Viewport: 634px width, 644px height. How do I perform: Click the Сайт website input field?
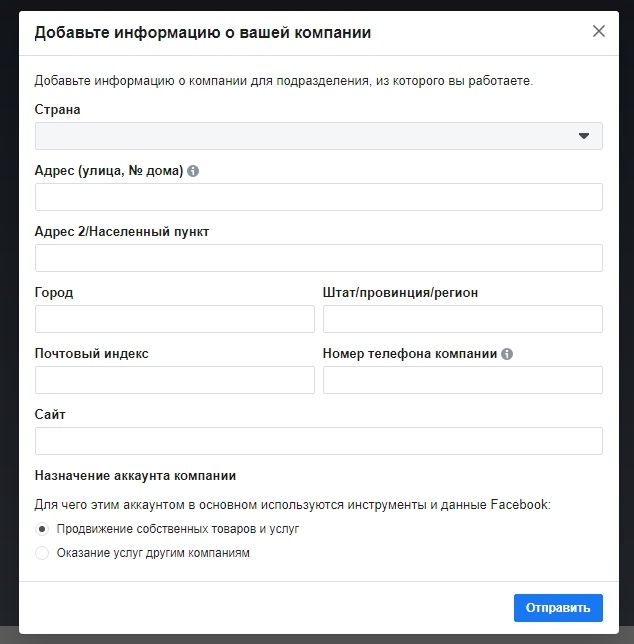click(319, 441)
